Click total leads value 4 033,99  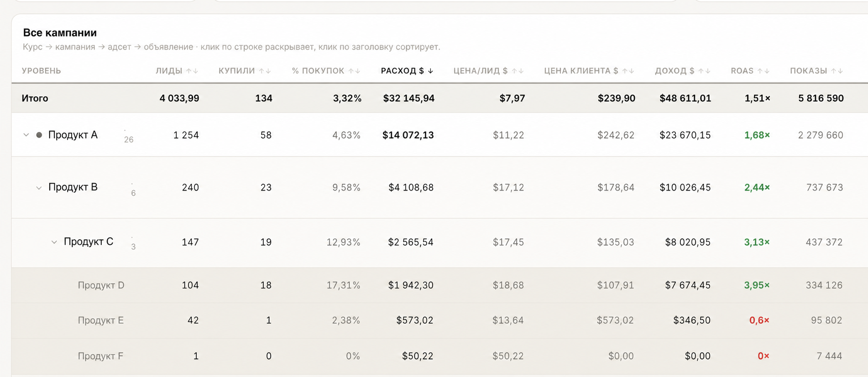[x=179, y=98]
